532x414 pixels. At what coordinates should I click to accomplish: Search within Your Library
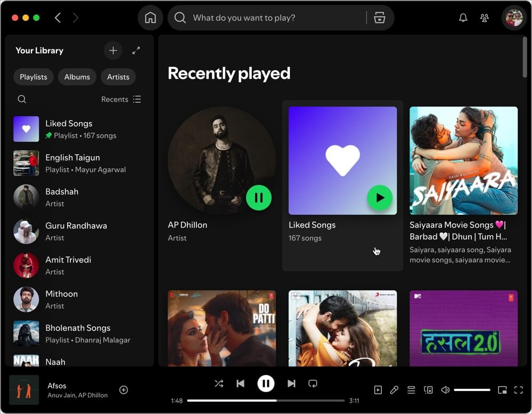coord(22,99)
